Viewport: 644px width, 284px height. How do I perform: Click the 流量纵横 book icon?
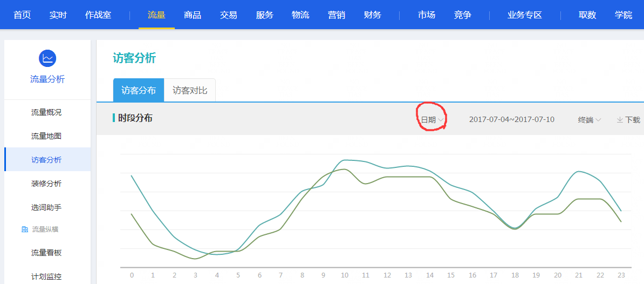coord(24,229)
